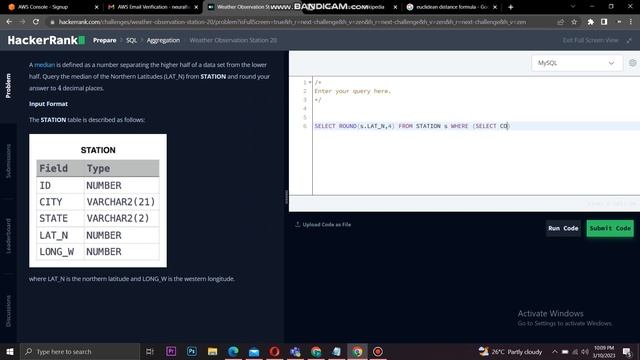The image size is (640, 360).
Task: Share this page icon in address bar
Action: [x=560, y=22]
